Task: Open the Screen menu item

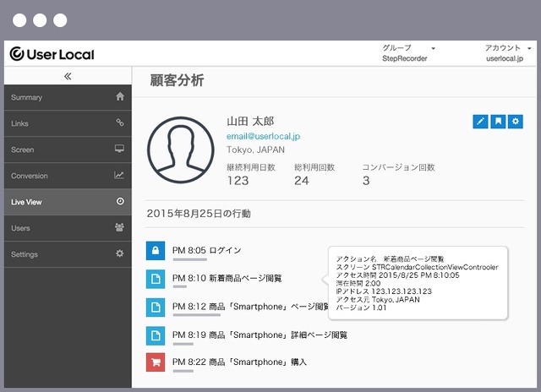Action: [68, 150]
